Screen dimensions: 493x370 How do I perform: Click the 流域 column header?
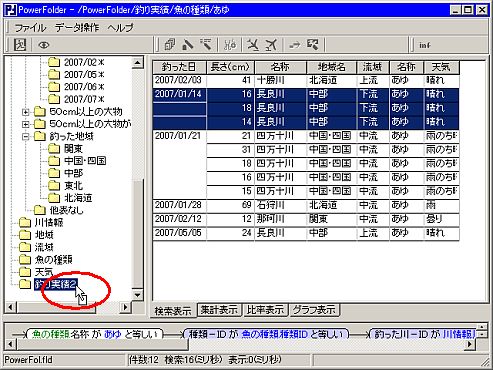(x=373, y=67)
